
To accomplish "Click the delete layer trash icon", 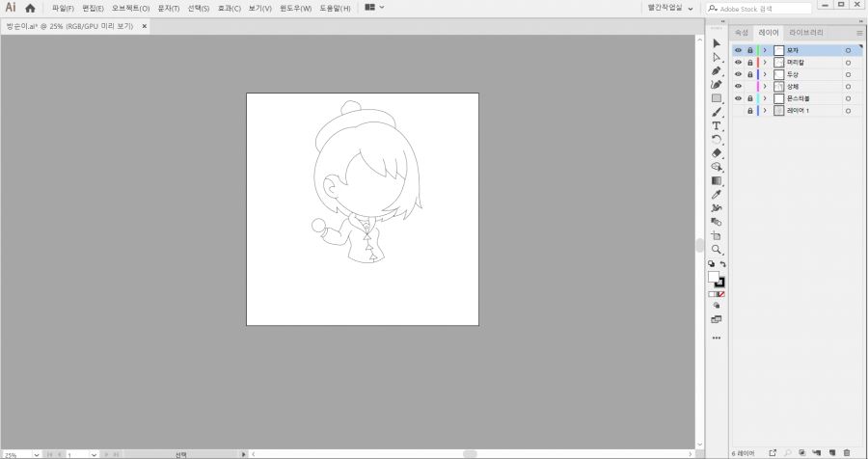I will click(847, 452).
